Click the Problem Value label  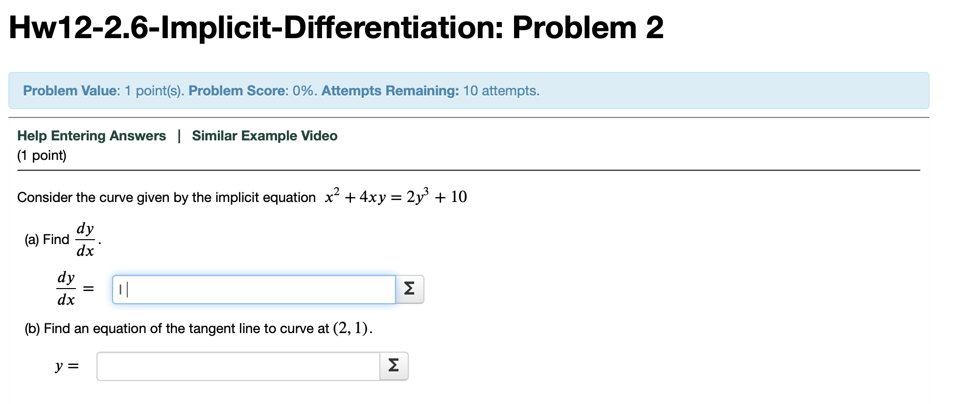pos(70,90)
